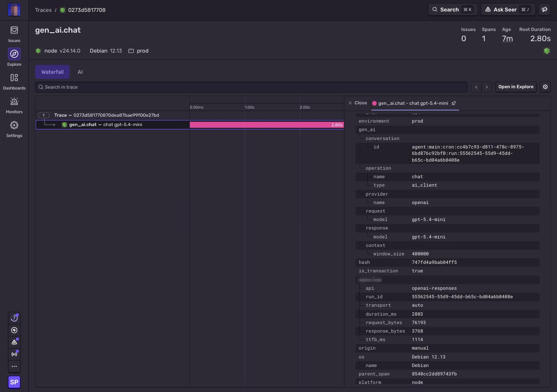Viewport: 557px width, 392px height.
Task: Open the Seer icon in lower sidebar
Action: tap(14, 342)
